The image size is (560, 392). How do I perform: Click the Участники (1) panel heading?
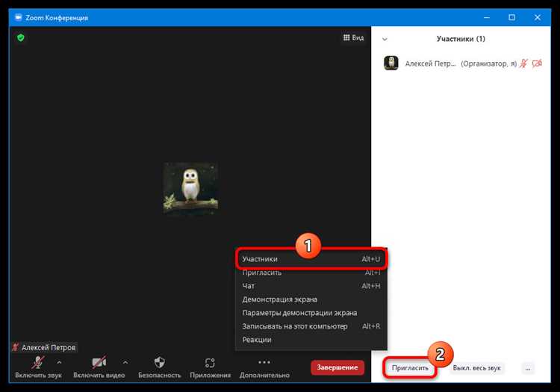461,39
